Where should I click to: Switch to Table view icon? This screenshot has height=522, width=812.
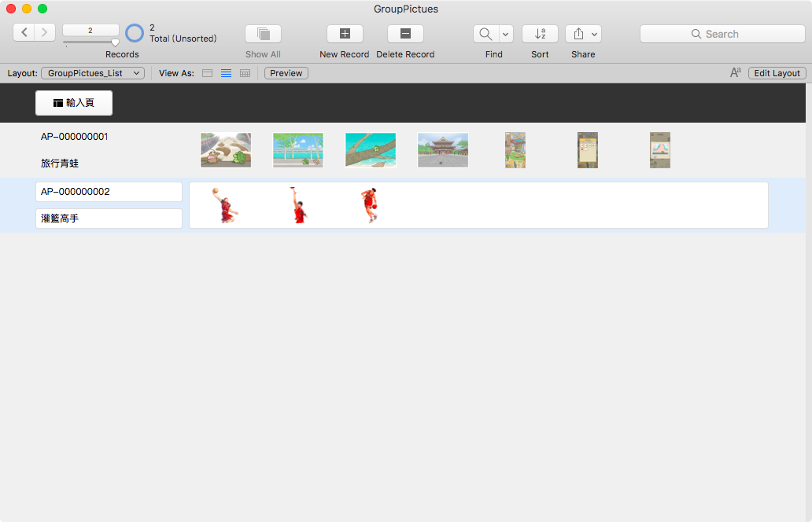(245, 73)
